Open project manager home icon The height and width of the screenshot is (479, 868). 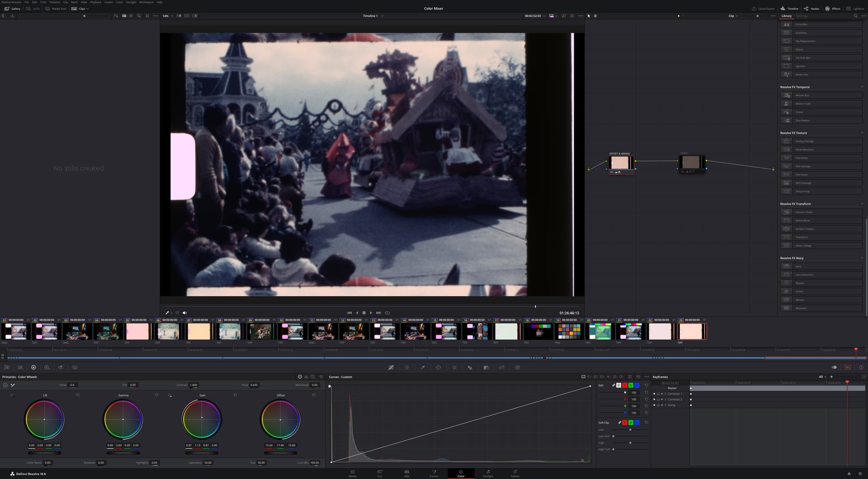pyautogui.click(x=849, y=474)
